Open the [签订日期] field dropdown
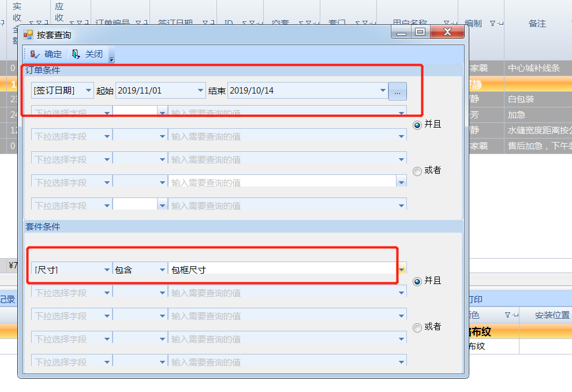Viewport: 572px width, 392px height. point(88,91)
